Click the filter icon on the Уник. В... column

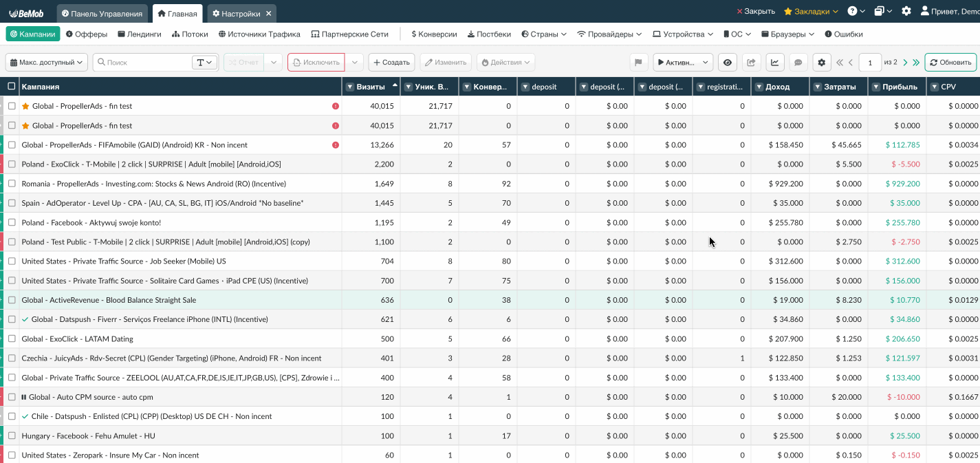coord(409,87)
